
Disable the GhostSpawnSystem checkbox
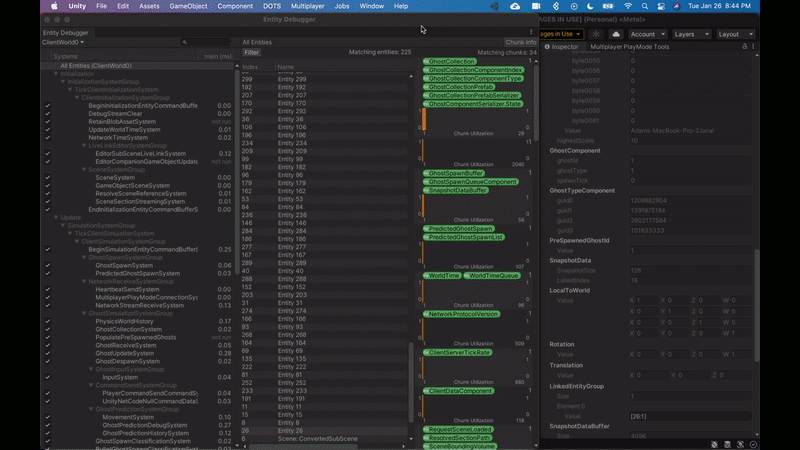point(47,265)
